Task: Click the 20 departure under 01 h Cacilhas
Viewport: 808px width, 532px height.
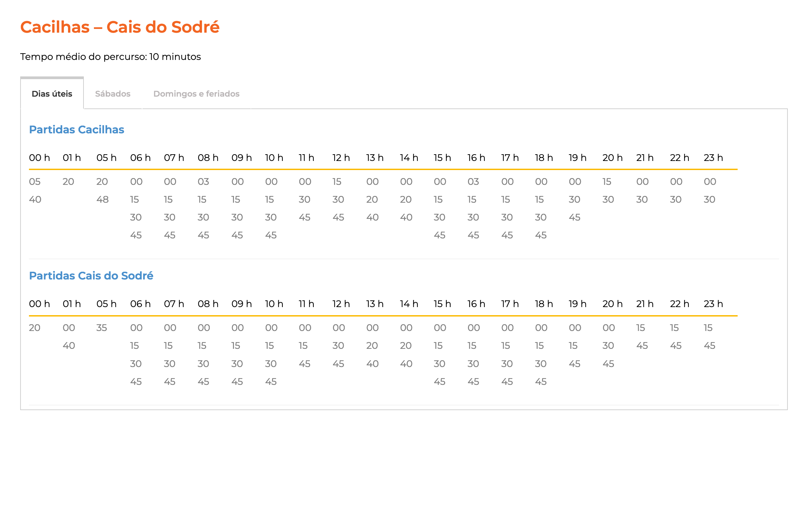Action: pyautogui.click(x=68, y=181)
